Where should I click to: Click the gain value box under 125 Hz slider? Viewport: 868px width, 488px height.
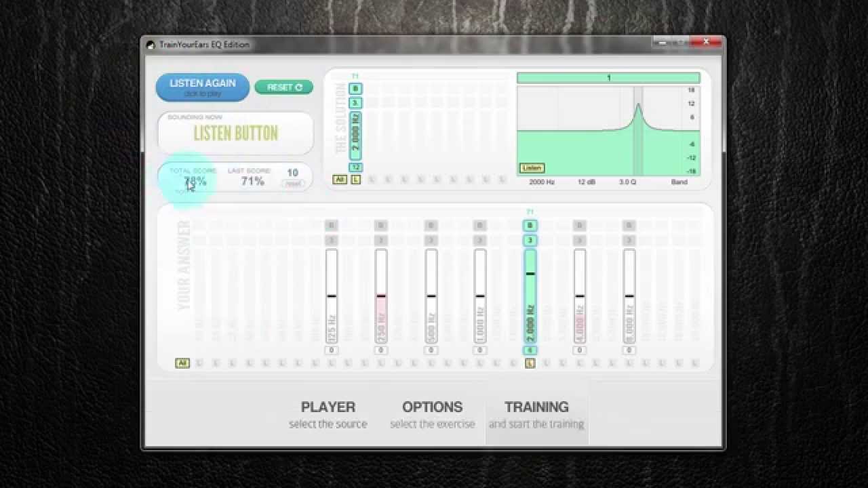click(x=332, y=350)
